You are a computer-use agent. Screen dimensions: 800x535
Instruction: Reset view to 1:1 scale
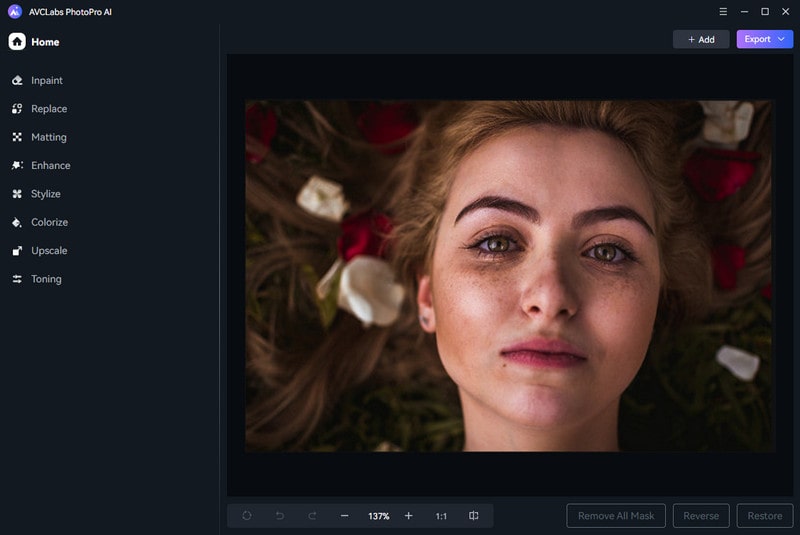pos(441,516)
